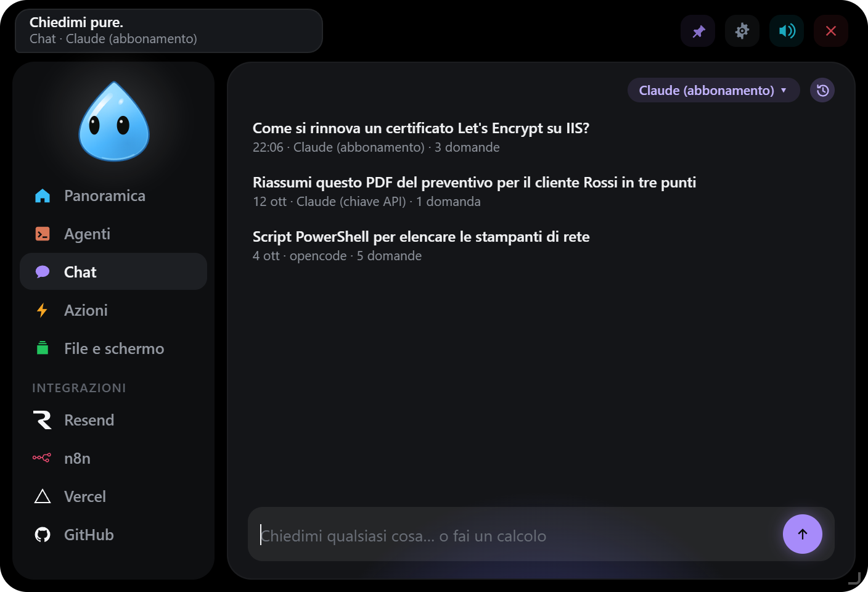Send message with the purple arrow button
Screen dimensions: 868x592
(x=803, y=534)
